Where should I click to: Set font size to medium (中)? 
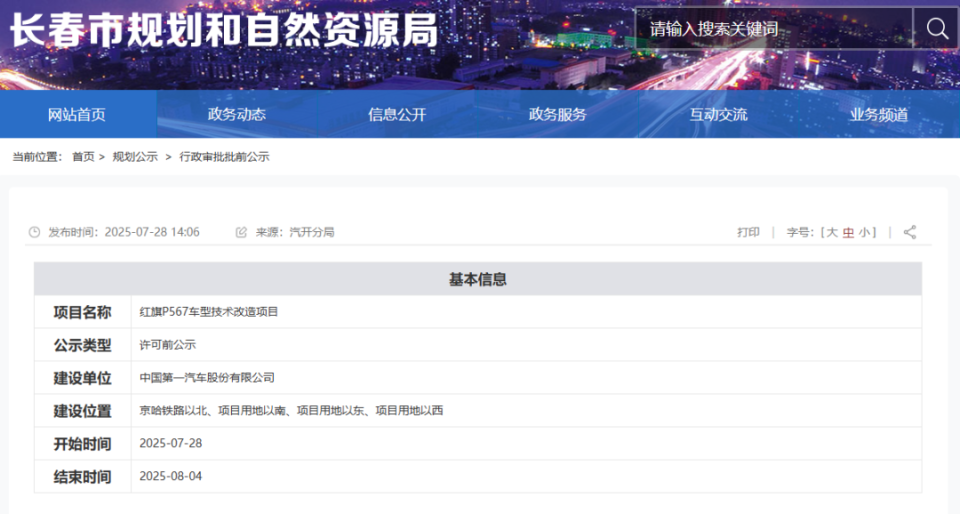pos(848,232)
